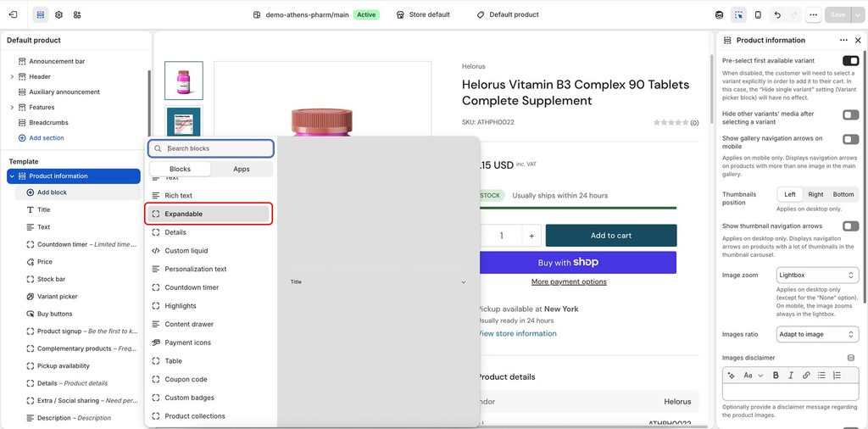The width and height of the screenshot is (868, 429).
Task: Toggle the inspector selection tool icon
Action: pyautogui.click(x=738, y=15)
